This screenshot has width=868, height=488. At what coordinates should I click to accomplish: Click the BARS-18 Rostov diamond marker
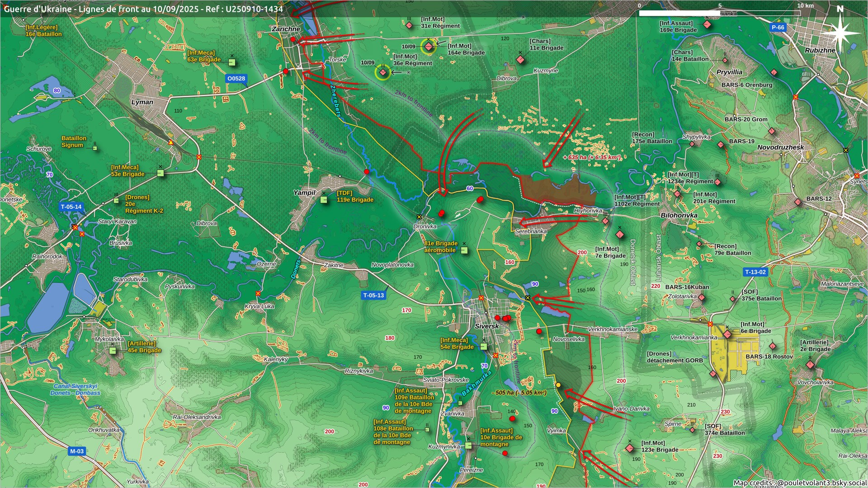[773, 346]
